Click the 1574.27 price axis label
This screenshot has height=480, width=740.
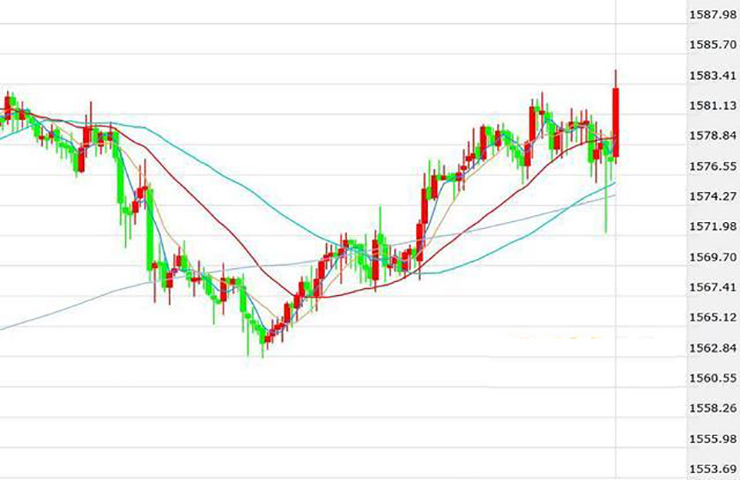(713, 196)
